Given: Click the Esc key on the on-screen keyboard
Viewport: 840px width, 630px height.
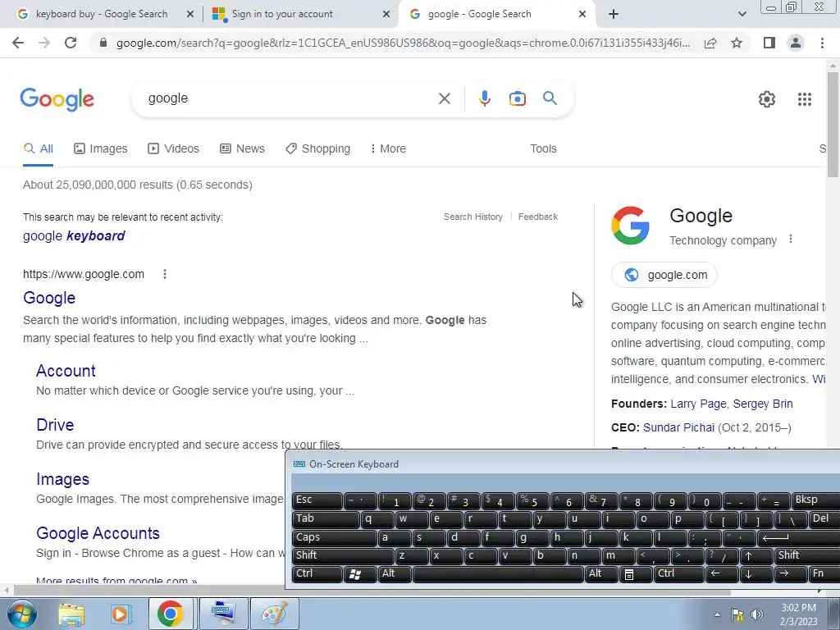Looking at the screenshot, I should pos(317,500).
